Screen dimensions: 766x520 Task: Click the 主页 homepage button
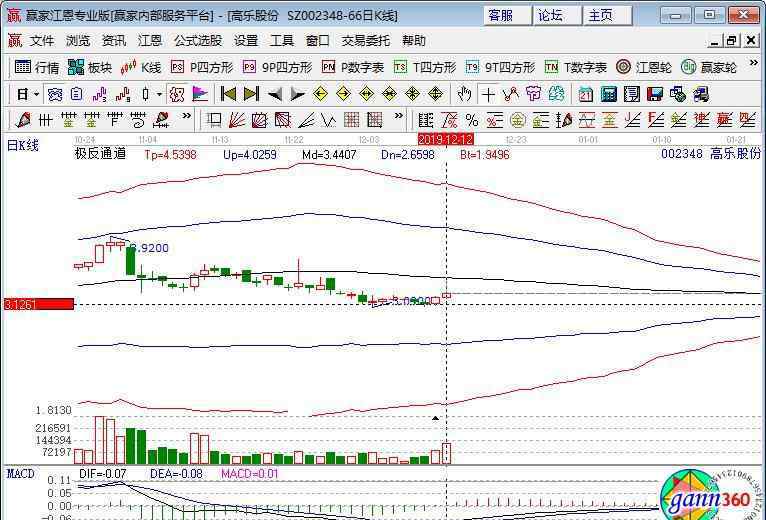607,16
